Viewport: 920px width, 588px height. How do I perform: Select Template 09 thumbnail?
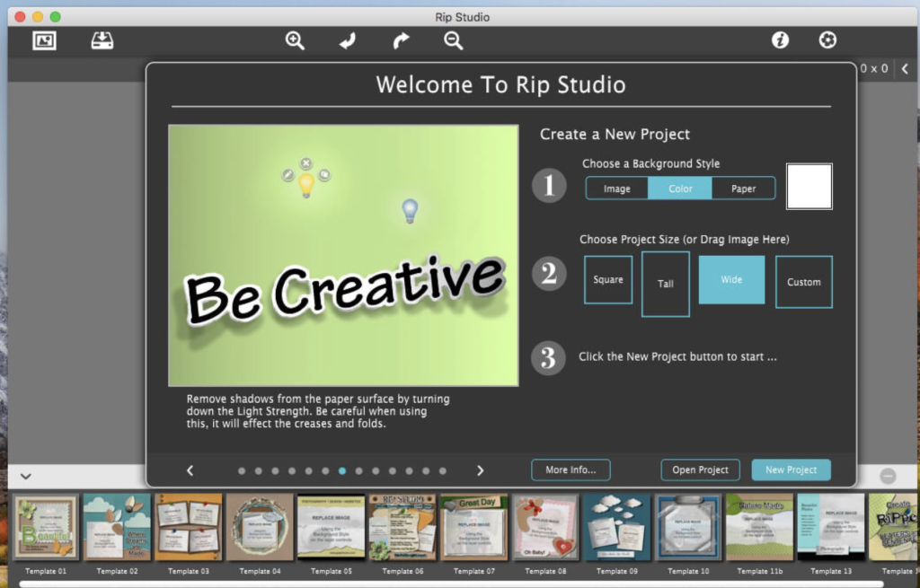(616, 528)
